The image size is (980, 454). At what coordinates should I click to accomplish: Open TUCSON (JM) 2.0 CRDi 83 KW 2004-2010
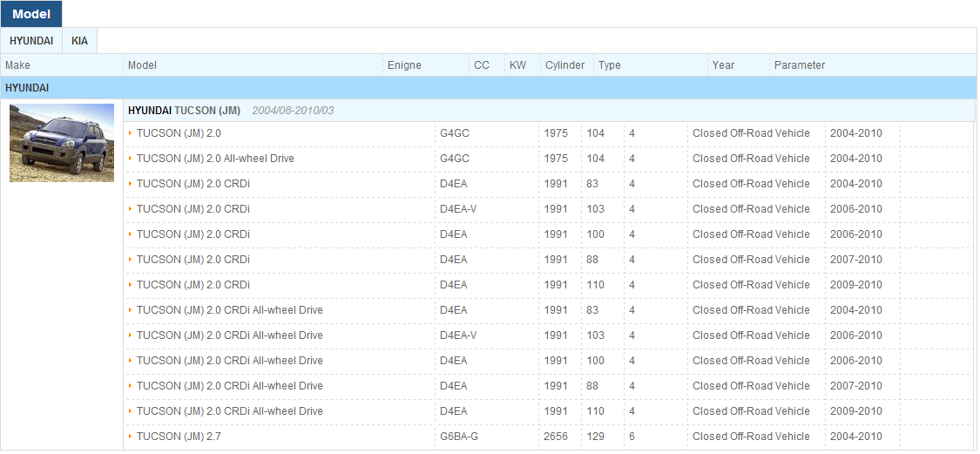pyautogui.click(x=193, y=184)
